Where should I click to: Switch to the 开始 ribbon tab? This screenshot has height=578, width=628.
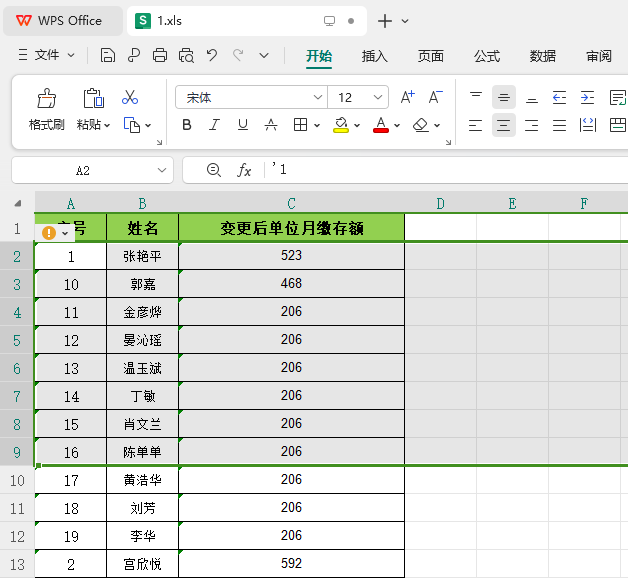coord(319,56)
